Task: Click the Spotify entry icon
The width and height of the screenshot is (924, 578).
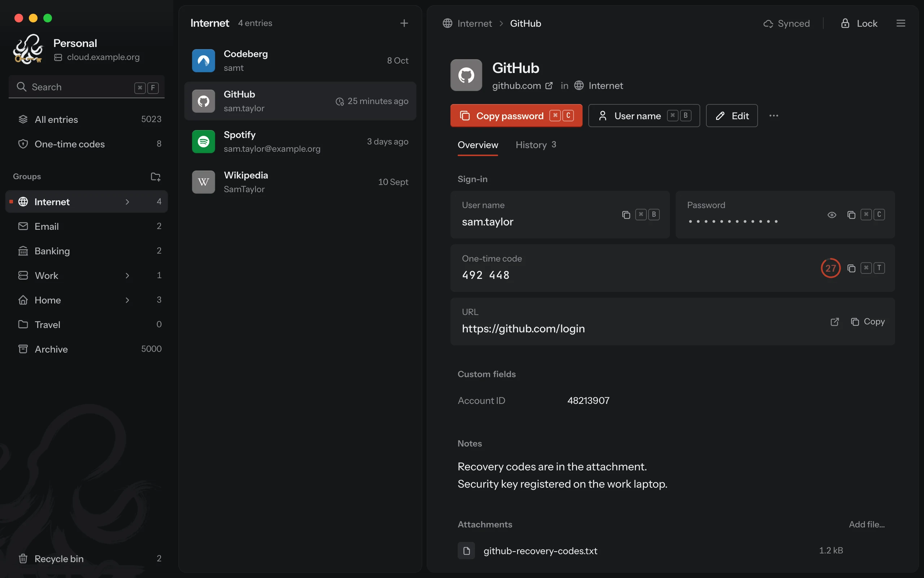Action: pyautogui.click(x=204, y=142)
